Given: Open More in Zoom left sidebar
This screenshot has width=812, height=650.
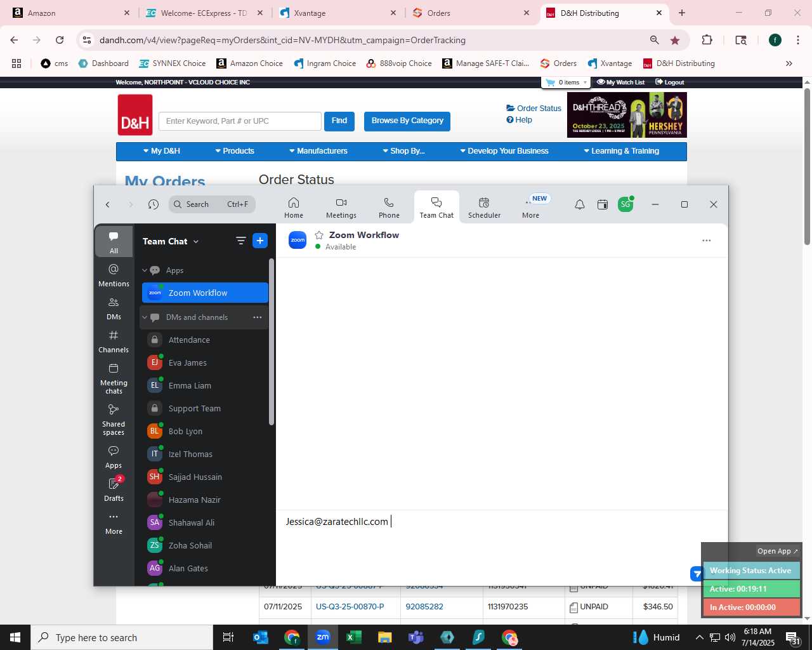Looking at the screenshot, I should (x=114, y=523).
